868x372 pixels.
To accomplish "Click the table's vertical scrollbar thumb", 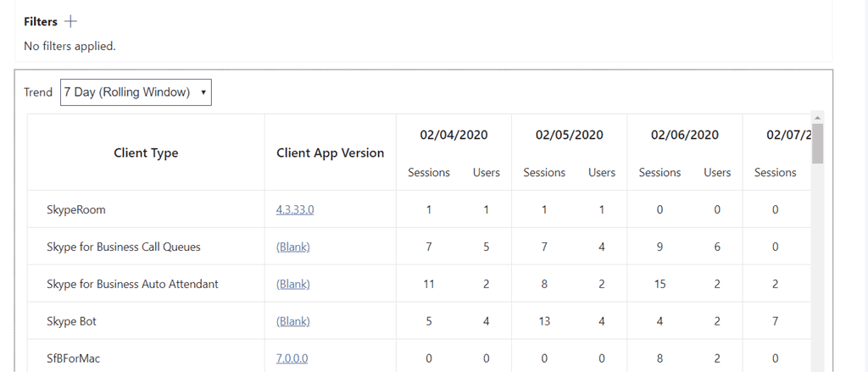I will point(817,143).
